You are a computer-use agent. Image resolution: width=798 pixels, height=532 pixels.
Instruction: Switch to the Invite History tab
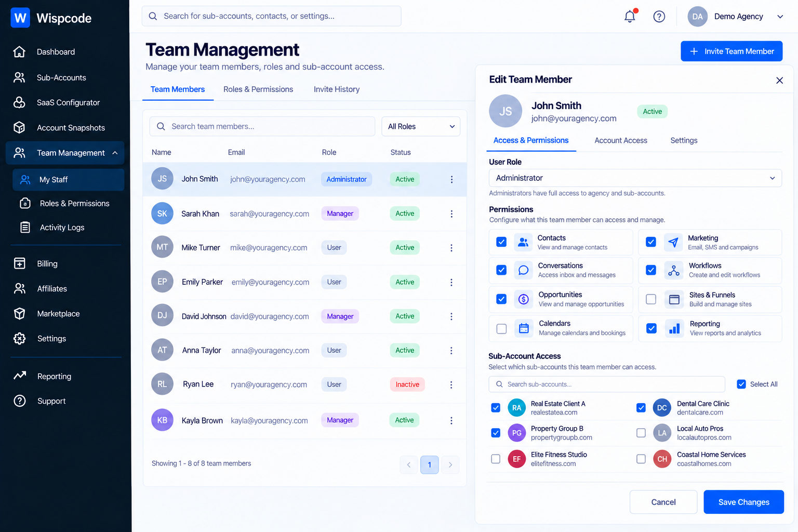[337, 89]
